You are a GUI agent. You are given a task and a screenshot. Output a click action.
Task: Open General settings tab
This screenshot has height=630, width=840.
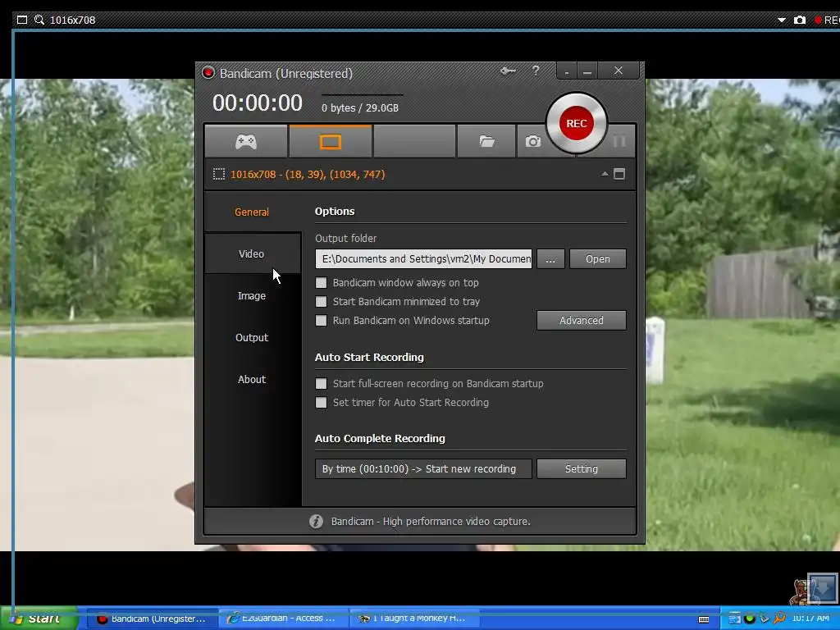252,212
